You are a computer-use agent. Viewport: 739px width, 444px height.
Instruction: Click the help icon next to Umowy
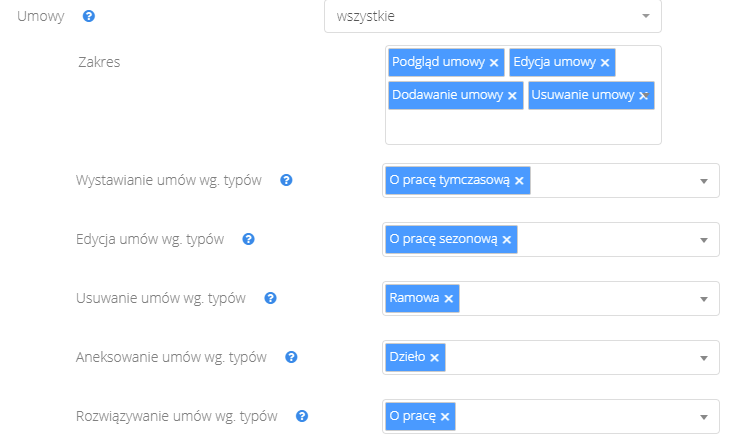[x=88, y=17]
